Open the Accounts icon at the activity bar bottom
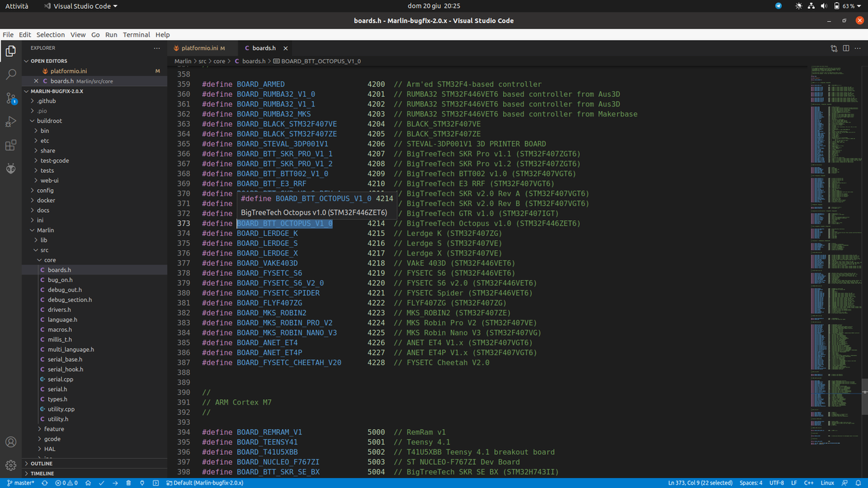 (x=11, y=442)
